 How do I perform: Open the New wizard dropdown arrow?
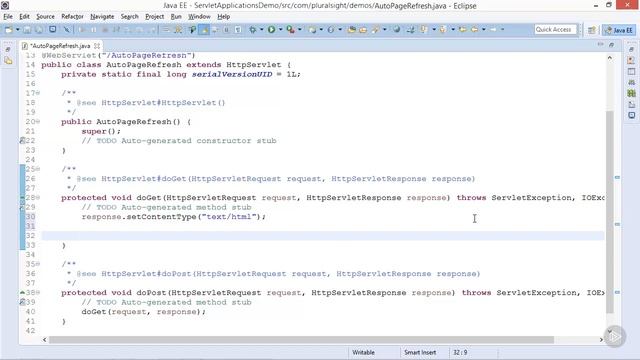pos(18,30)
